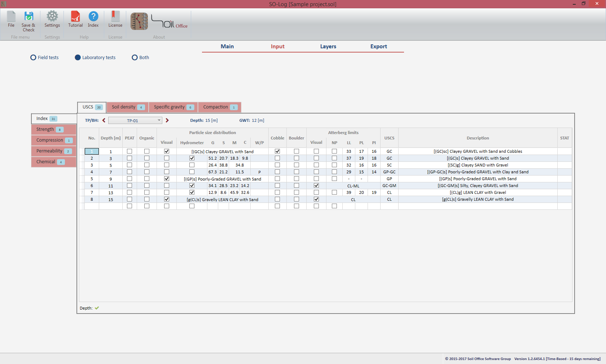
Task: Select the Permeability side tab
Action: click(x=53, y=151)
